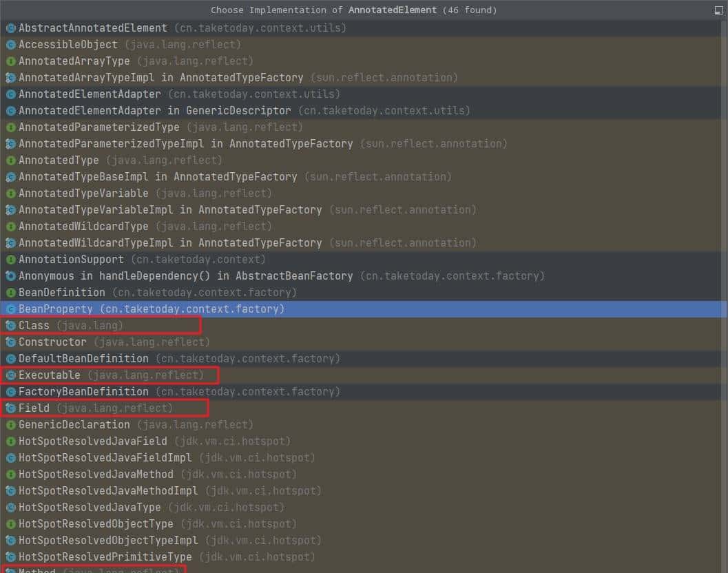This screenshot has width=728, height=573.
Task: Choose the AnnotatedTypeVariable interface entry
Action: [145, 194]
